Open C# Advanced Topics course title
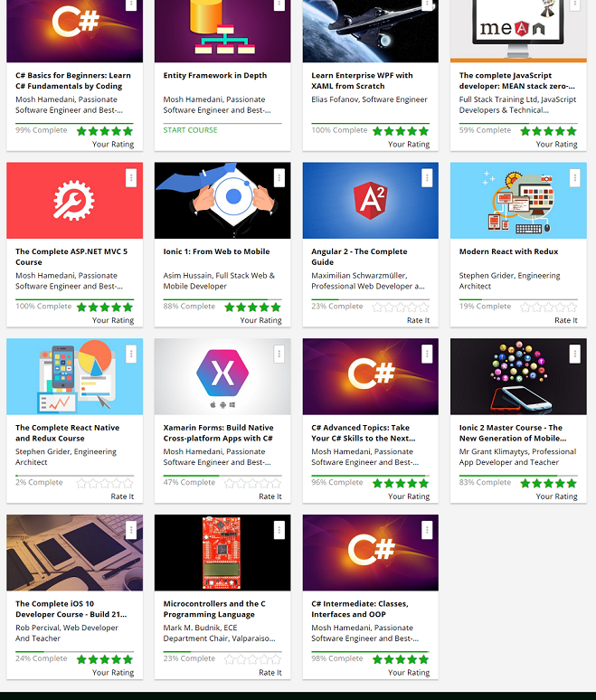 (x=364, y=433)
